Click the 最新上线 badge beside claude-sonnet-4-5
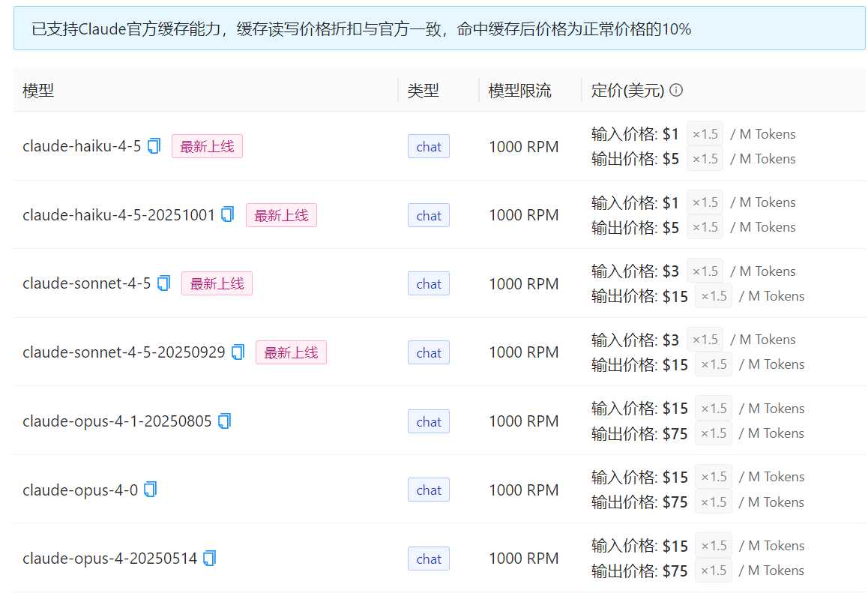 pos(217,283)
